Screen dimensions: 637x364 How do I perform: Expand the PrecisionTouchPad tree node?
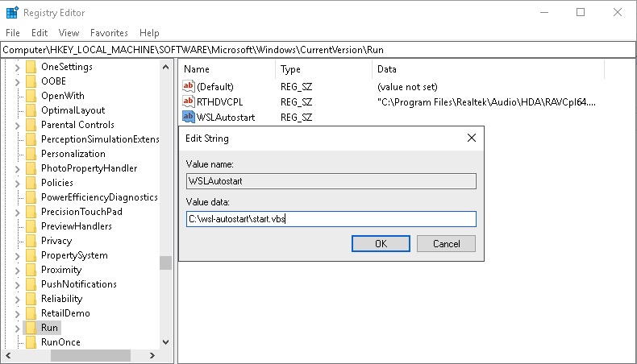(x=17, y=213)
